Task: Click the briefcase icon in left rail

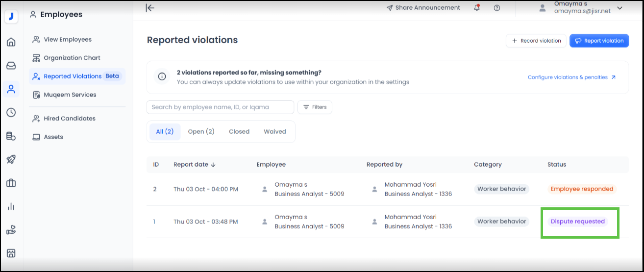Action: (11, 183)
